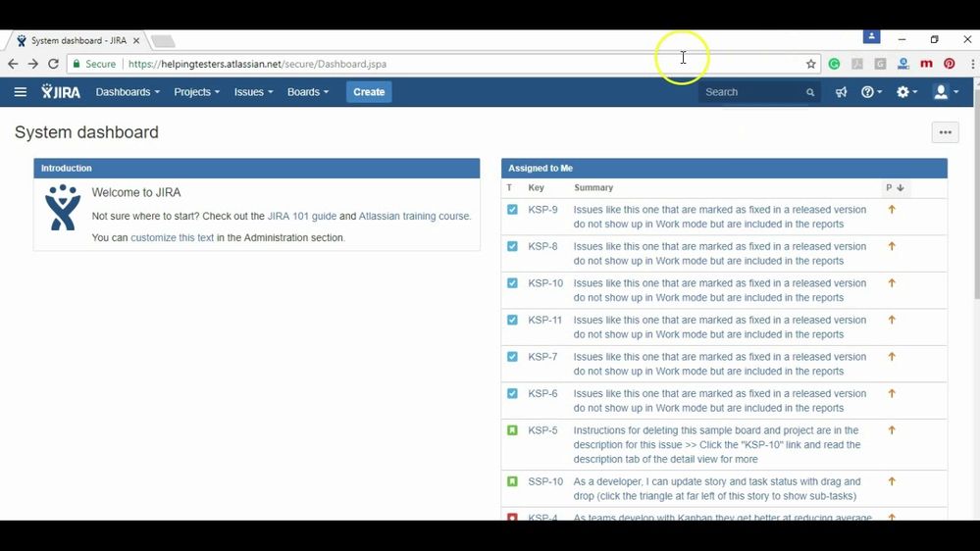
Task: Select the System dashboard browser tab
Action: click(78, 40)
